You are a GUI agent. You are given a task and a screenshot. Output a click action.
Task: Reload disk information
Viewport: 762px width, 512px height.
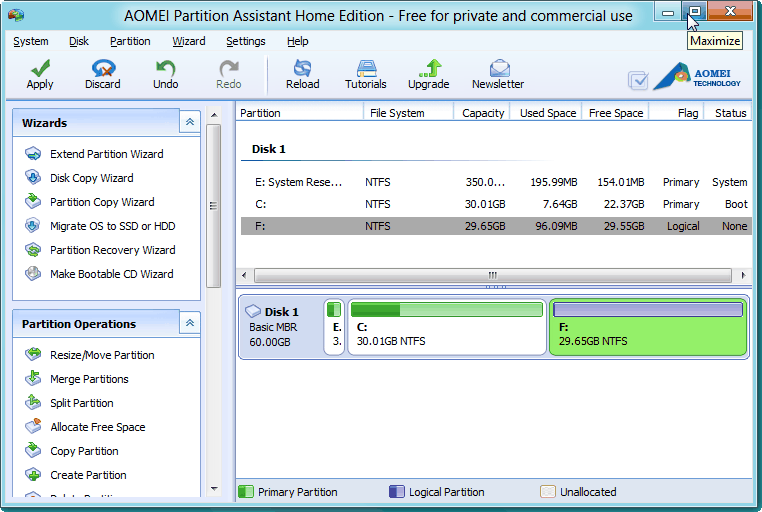pyautogui.click(x=302, y=75)
